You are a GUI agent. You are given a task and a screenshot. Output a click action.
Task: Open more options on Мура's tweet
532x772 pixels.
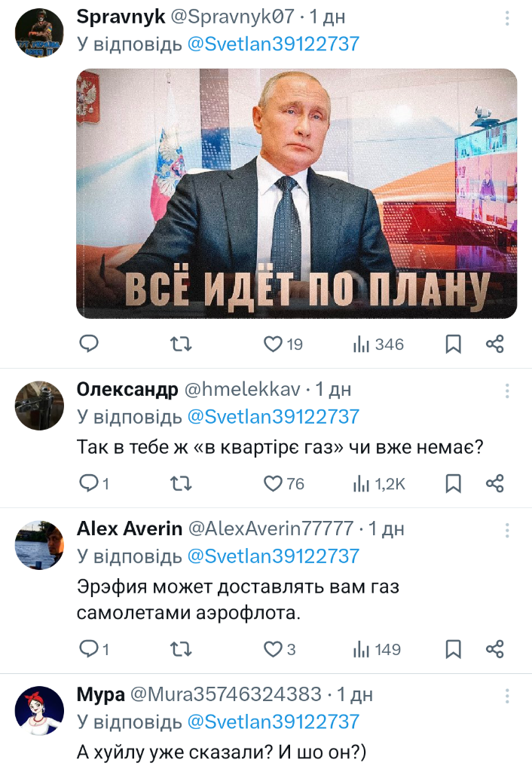(507, 696)
